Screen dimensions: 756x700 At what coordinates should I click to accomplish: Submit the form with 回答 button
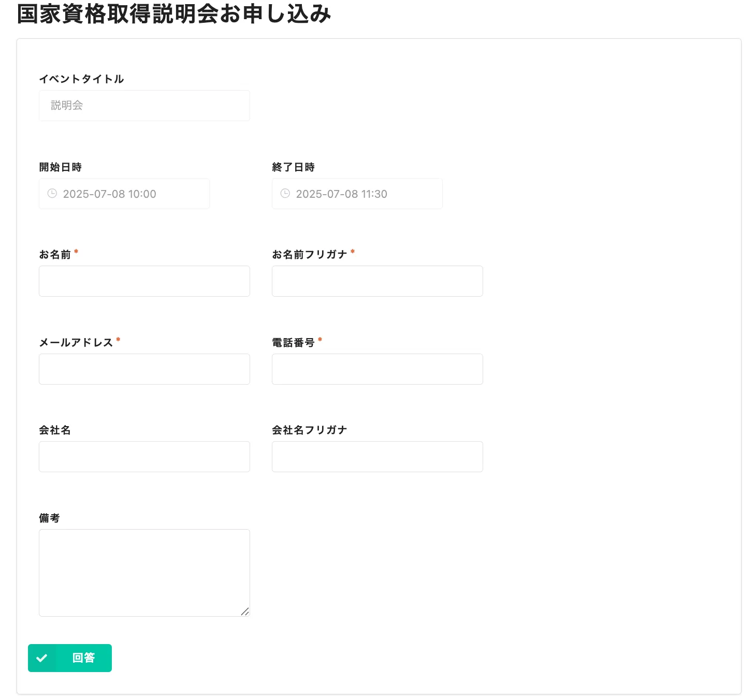(70, 658)
